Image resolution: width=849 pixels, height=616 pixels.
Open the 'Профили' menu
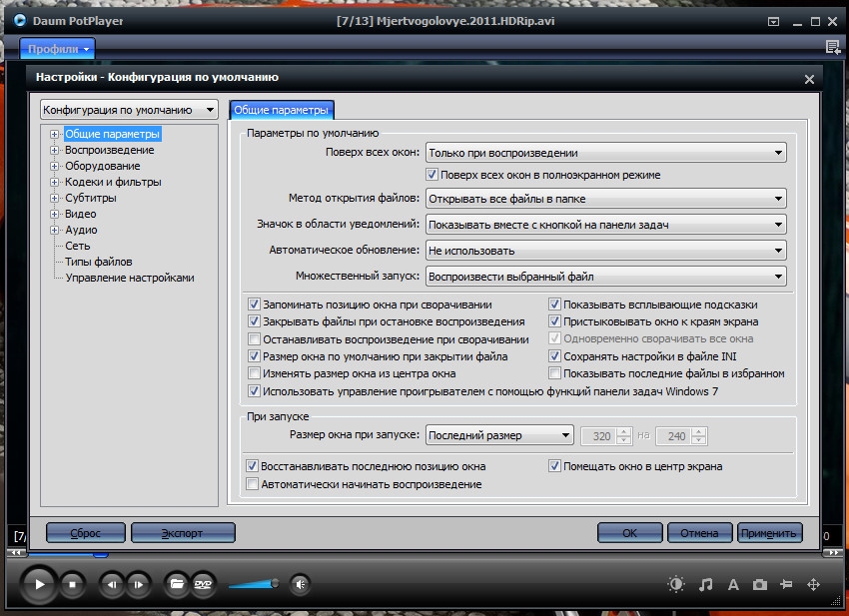(x=56, y=48)
